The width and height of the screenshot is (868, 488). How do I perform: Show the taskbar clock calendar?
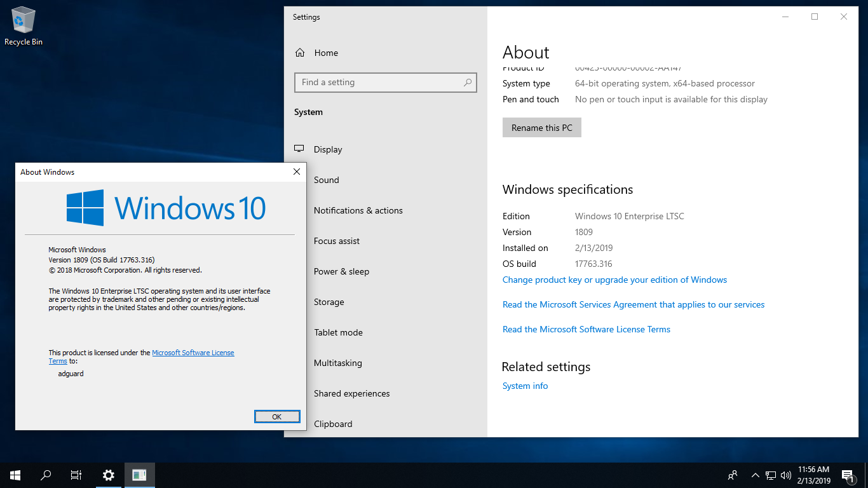click(813, 475)
